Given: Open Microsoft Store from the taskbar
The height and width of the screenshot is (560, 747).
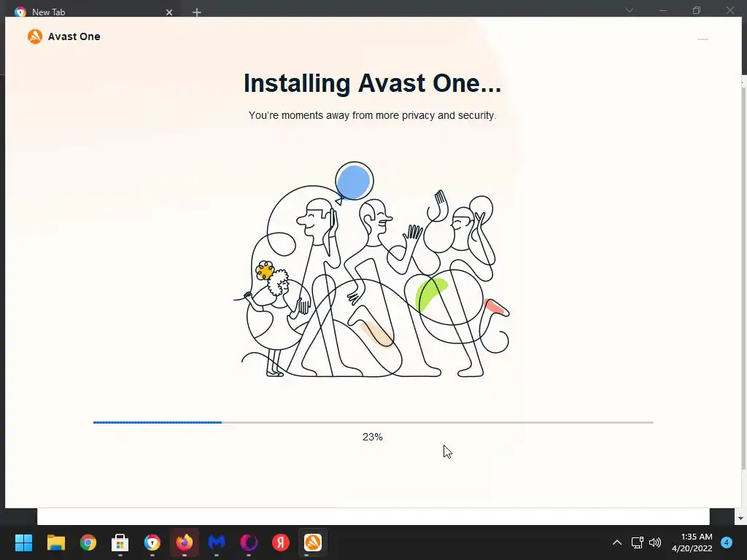Looking at the screenshot, I should point(120,542).
